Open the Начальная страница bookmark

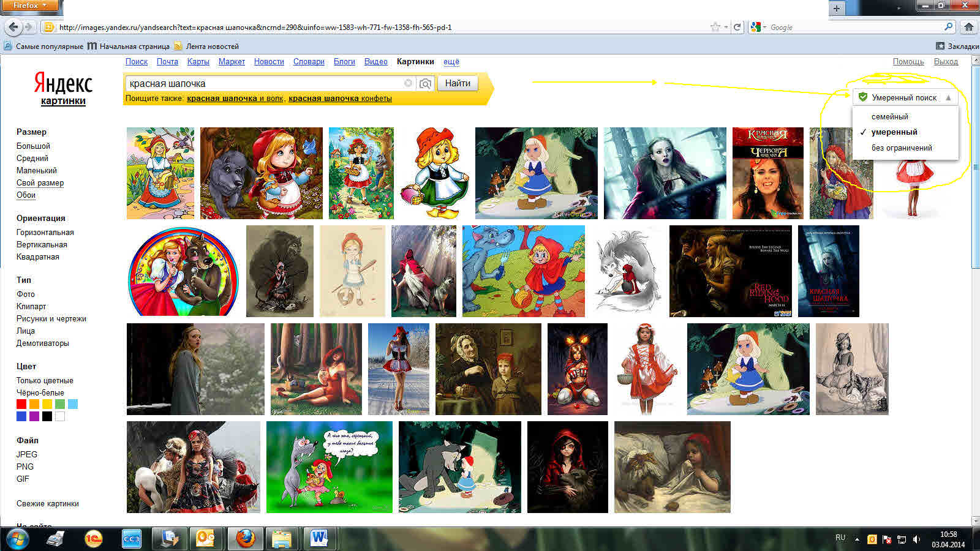(x=129, y=46)
